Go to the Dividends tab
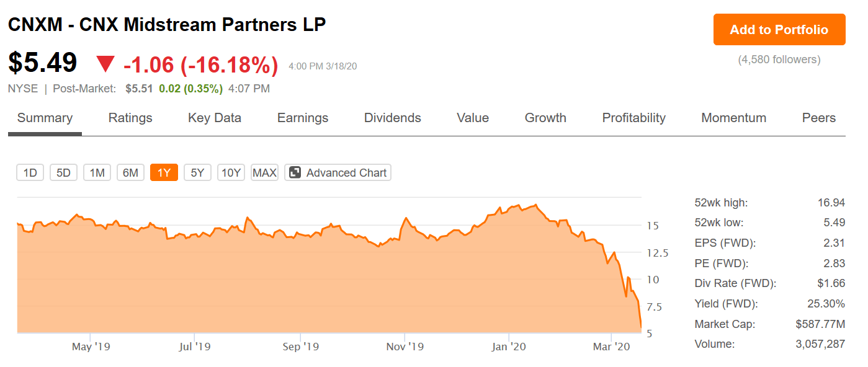This screenshot has height=367, width=868. tap(393, 118)
